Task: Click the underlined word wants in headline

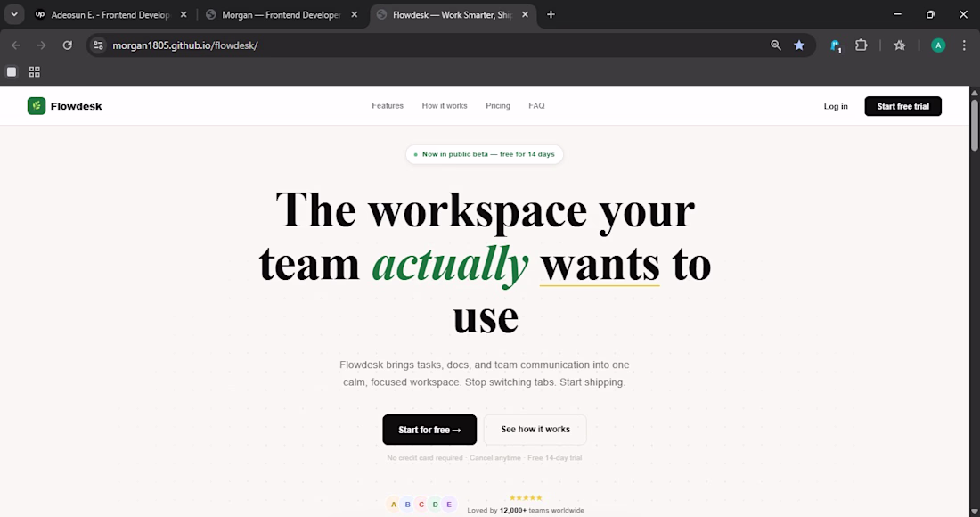Action: [600, 265]
